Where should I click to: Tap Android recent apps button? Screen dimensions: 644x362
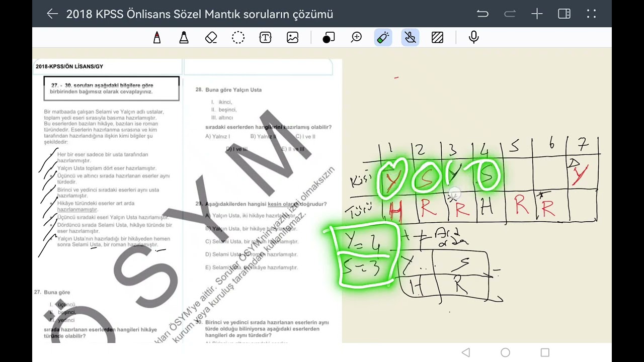click(545, 352)
